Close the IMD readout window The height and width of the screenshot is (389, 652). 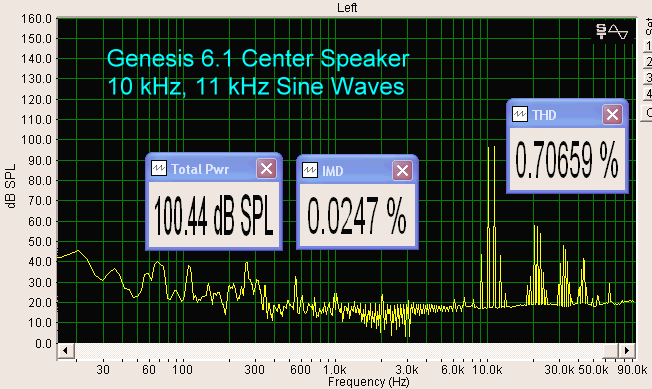402,170
